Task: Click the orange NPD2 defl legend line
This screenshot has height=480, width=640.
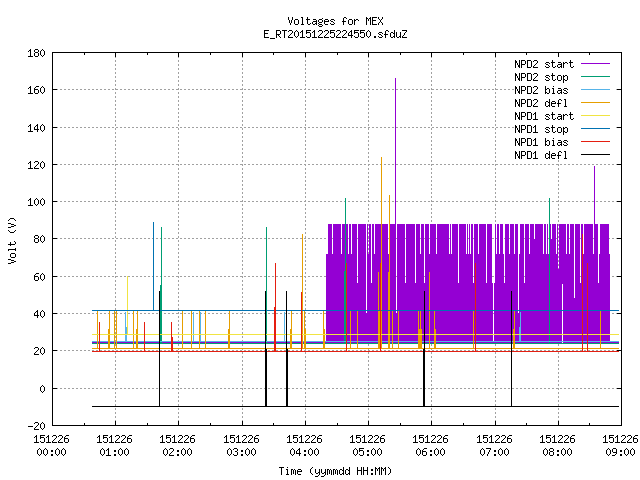Action: click(x=595, y=103)
